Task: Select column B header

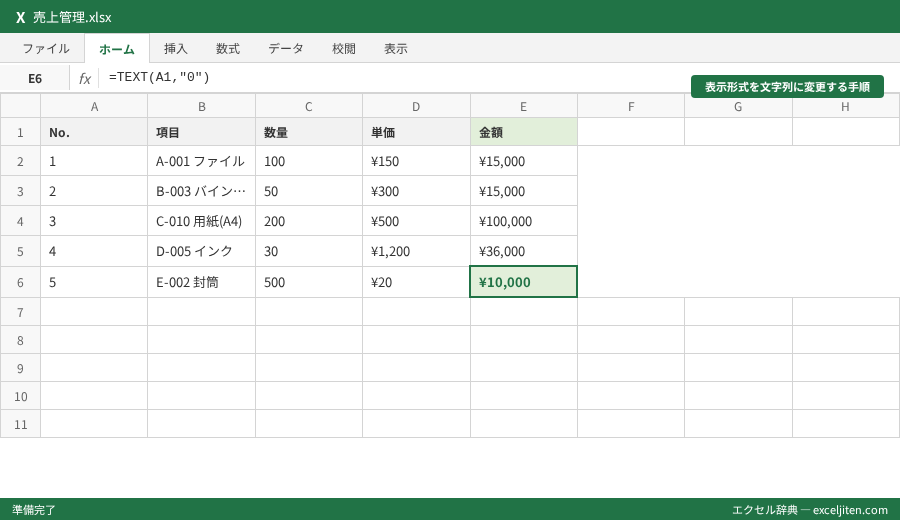Action: coord(201,107)
